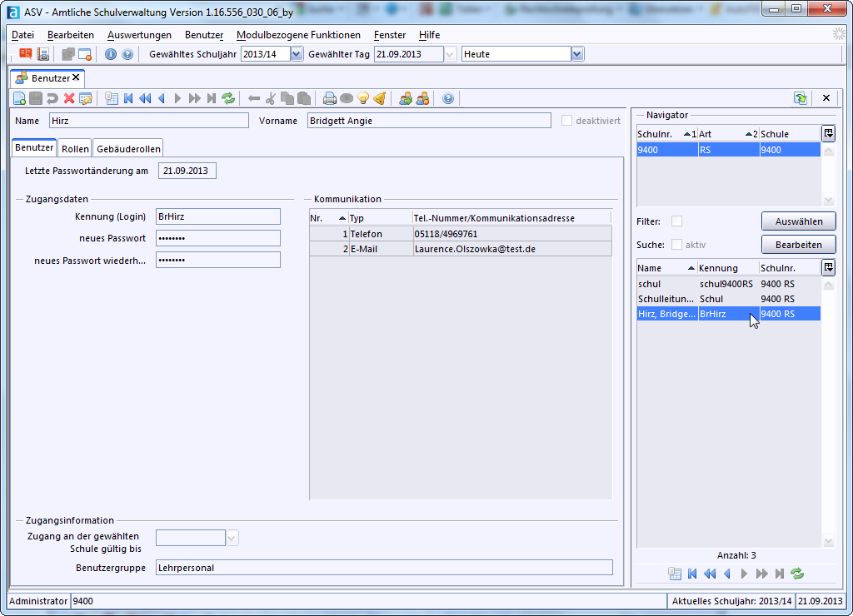Toggle the deaktiviert checkbox
Image resolution: width=853 pixels, height=616 pixels.
(x=566, y=121)
